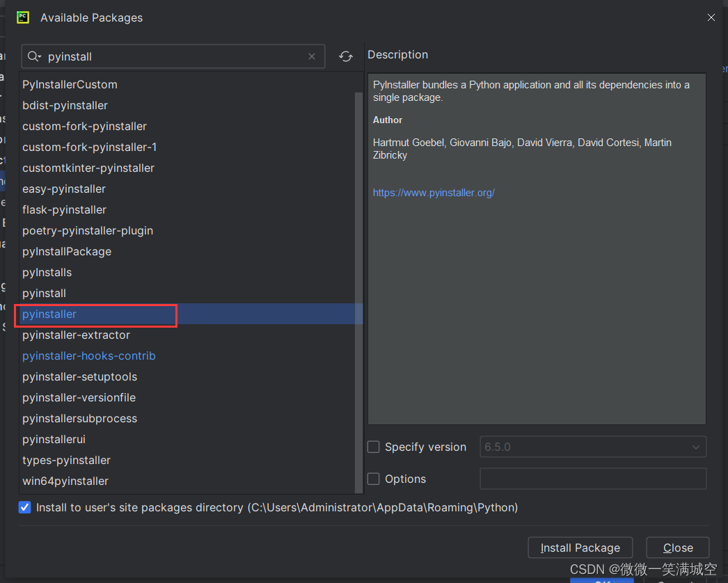
Task: Select the highlighted pyinstaller package
Action: tap(191, 314)
